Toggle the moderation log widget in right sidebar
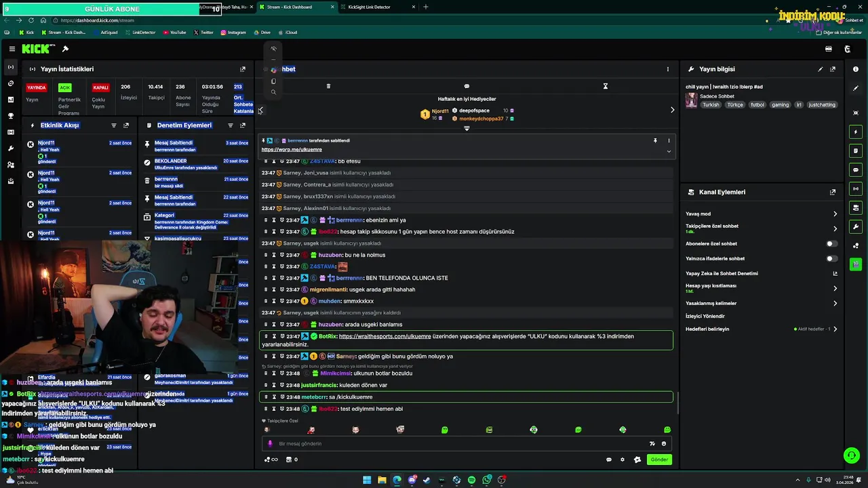Screen dimensions: 868x488 (x=856, y=151)
